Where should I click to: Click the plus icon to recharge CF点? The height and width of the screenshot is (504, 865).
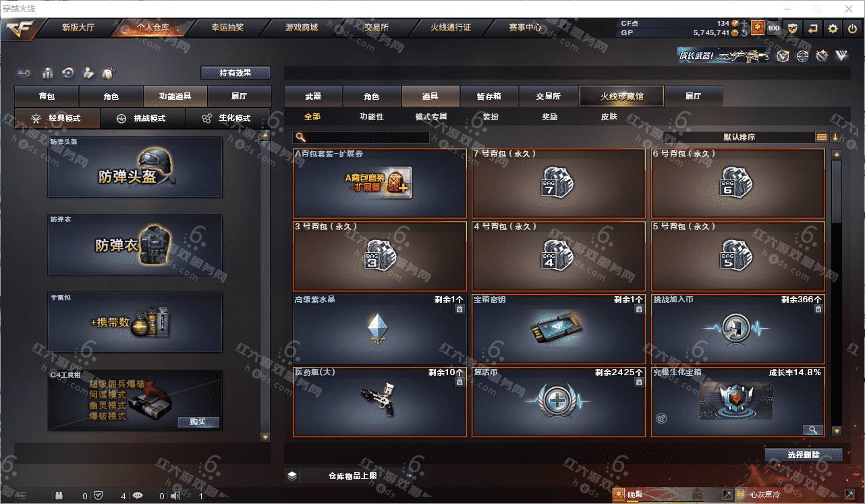coord(744,24)
